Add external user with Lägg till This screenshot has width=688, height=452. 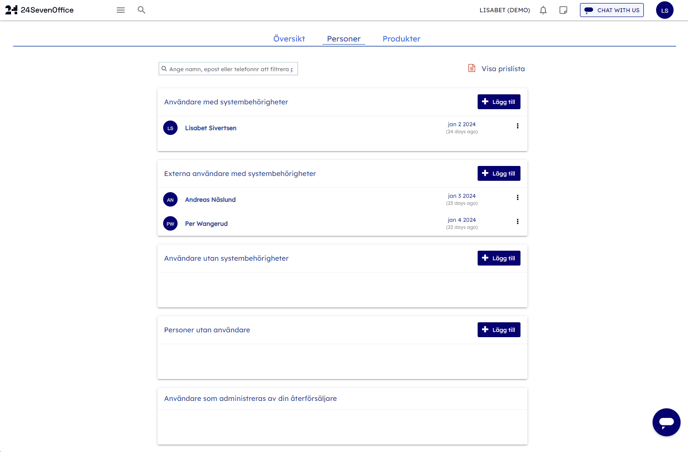tap(498, 174)
